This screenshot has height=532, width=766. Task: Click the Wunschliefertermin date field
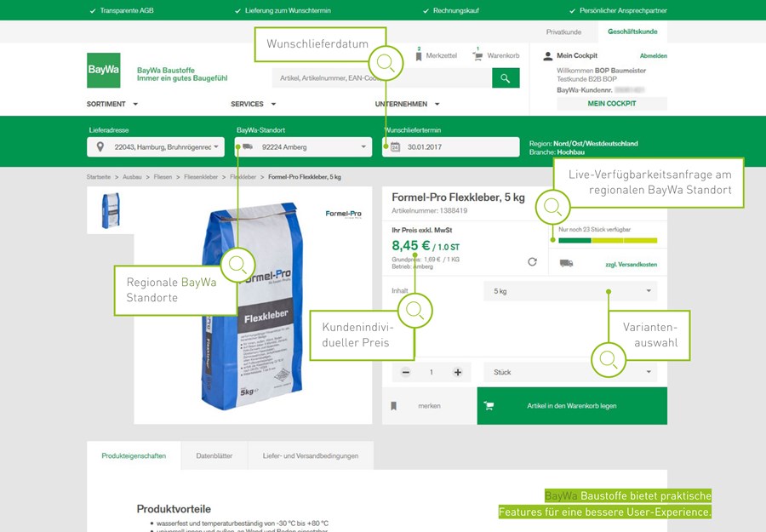[450, 147]
